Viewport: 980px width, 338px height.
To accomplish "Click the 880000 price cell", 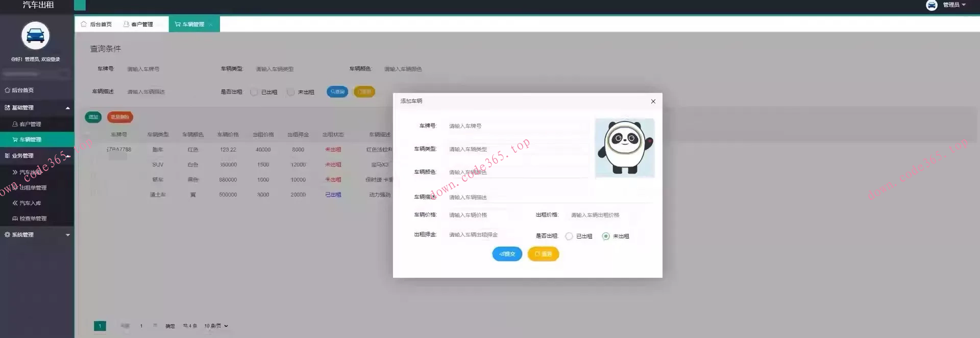I will [x=228, y=180].
